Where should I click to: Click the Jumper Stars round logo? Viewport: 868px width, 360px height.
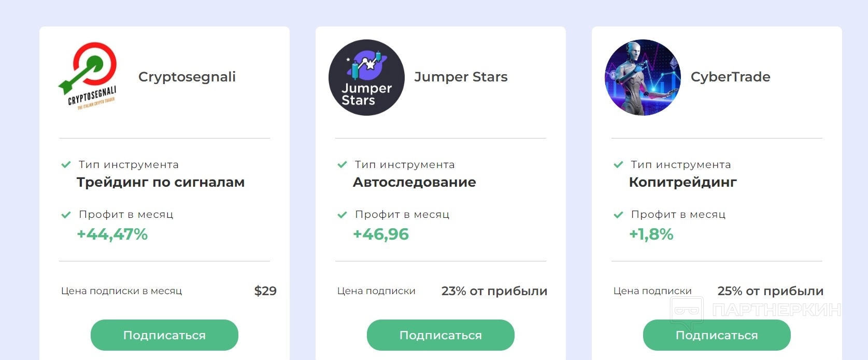(x=366, y=77)
